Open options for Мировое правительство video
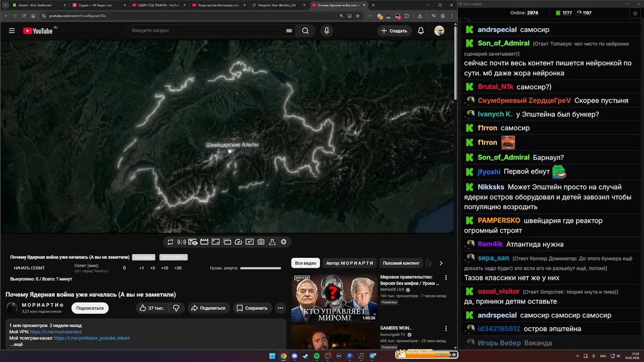Screen dimensions: 644x362 click(446, 277)
